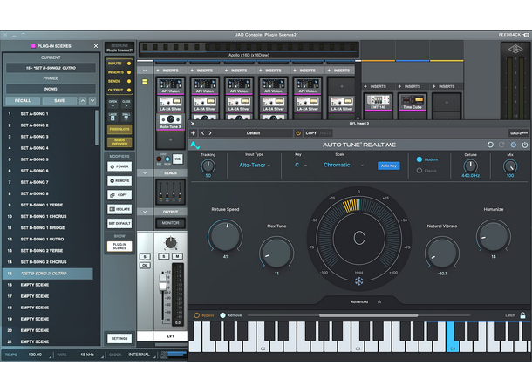Viewport: 532px width, 392px height.
Task: Click the CLOSE sections chevron button
Action: (x=126, y=105)
